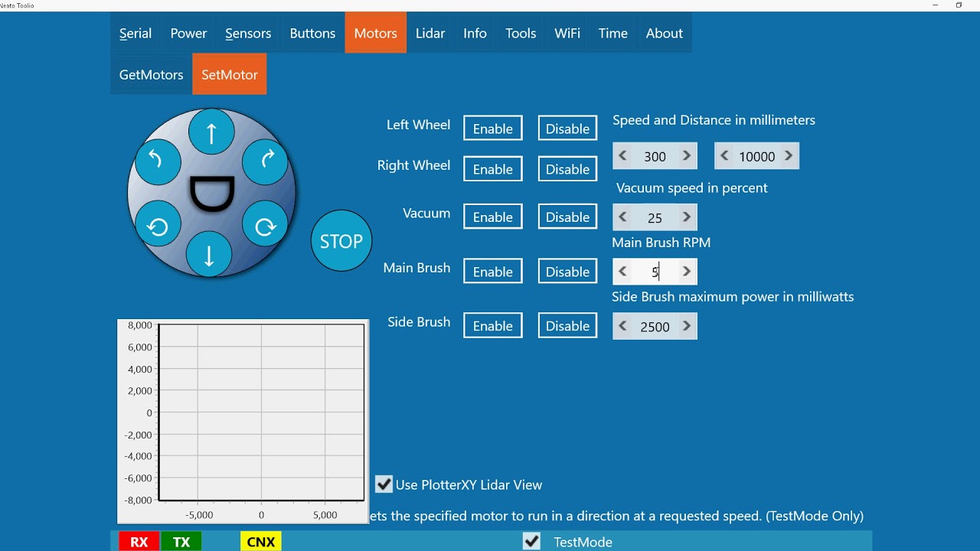Increase Main Brush RPM value
This screenshot has height=551, width=980.
[x=687, y=272]
